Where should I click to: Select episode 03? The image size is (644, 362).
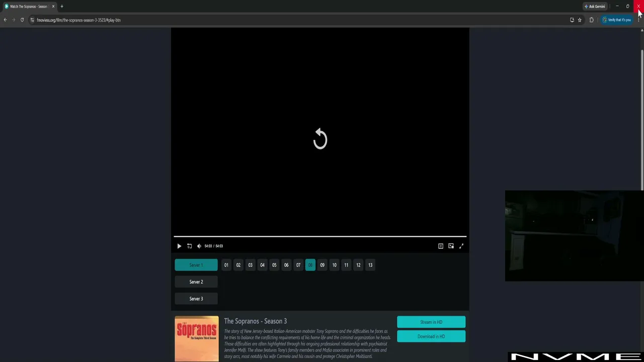coord(250,265)
